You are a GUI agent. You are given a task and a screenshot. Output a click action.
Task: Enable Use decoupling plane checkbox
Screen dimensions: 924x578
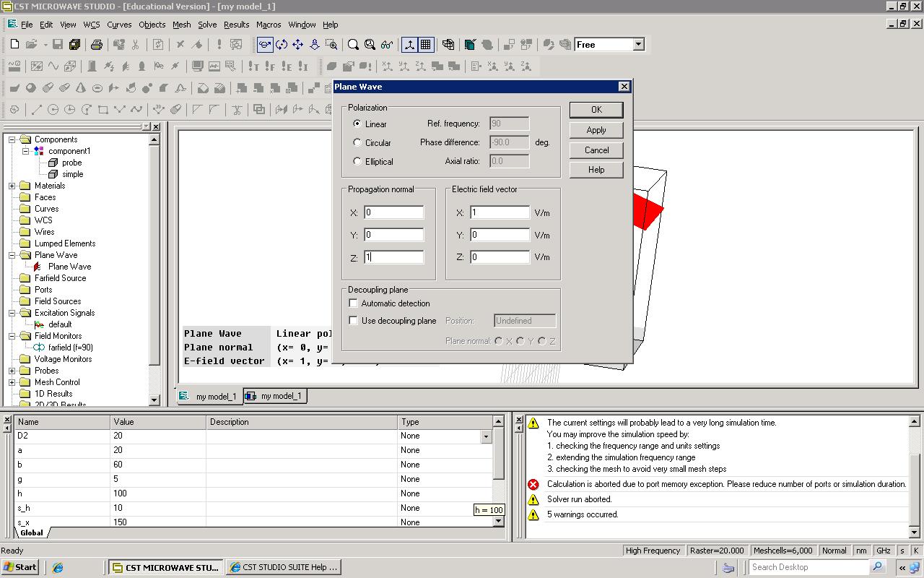click(x=354, y=321)
